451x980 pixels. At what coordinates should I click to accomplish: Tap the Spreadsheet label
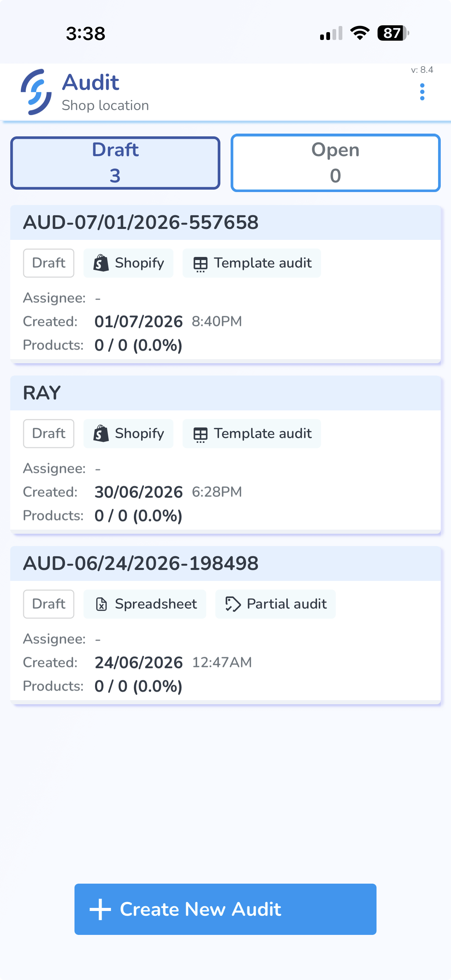click(156, 604)
